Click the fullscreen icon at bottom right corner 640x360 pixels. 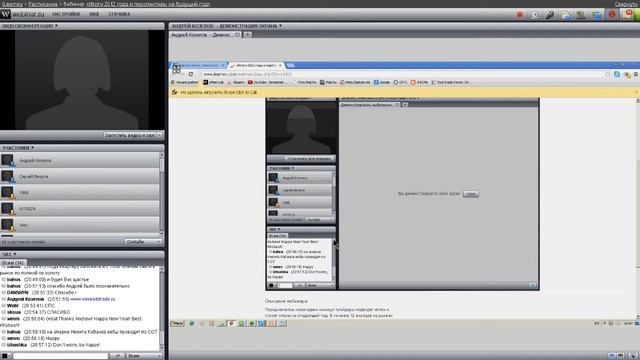(633, 356)
